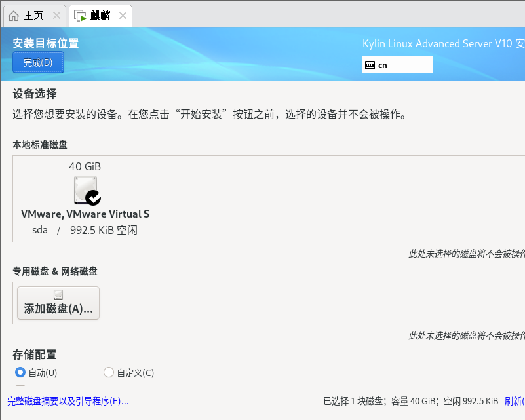Screen dimensions: 525x420
Task: Open the 完整磁盘摘要以及引导程序(F)... link
Action: pyautogui.click(x=68, y=401)
